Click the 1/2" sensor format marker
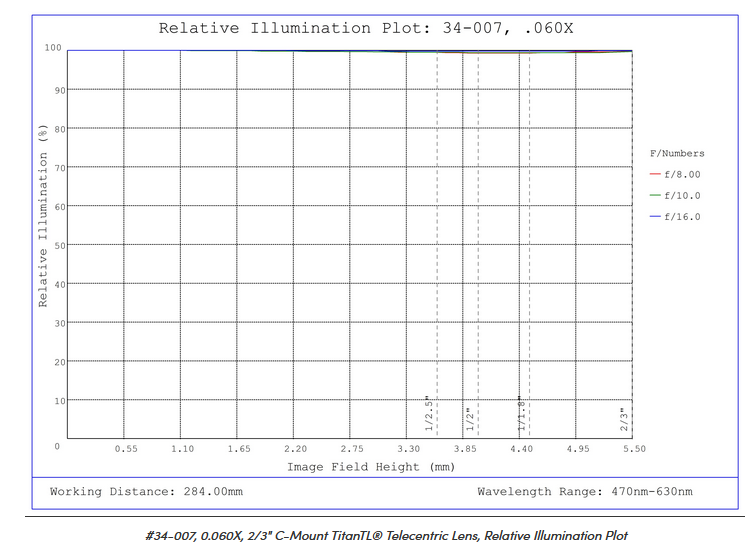Screen dimensions: 753x550 click(468, 416)
